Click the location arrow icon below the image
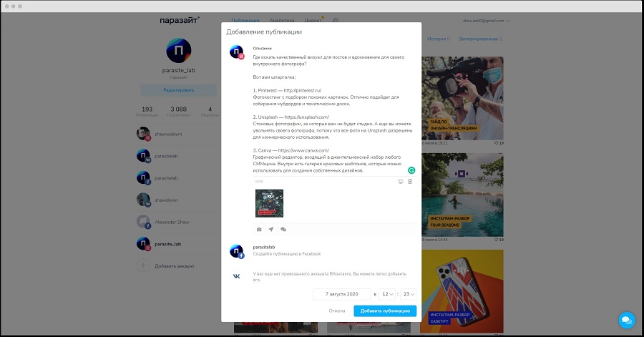644x337 pixels. click(271, 230)
